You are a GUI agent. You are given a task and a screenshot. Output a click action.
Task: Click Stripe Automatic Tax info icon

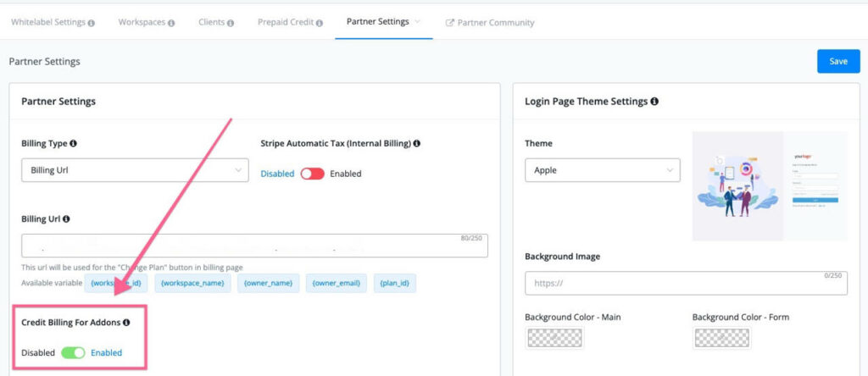[x=417, y=143]
